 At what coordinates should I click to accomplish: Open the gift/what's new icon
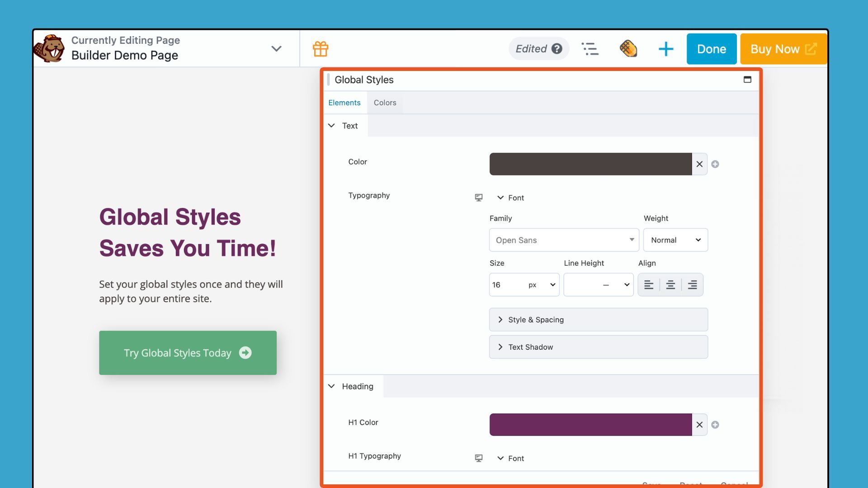pyautogui.click(x=321, y=49)
